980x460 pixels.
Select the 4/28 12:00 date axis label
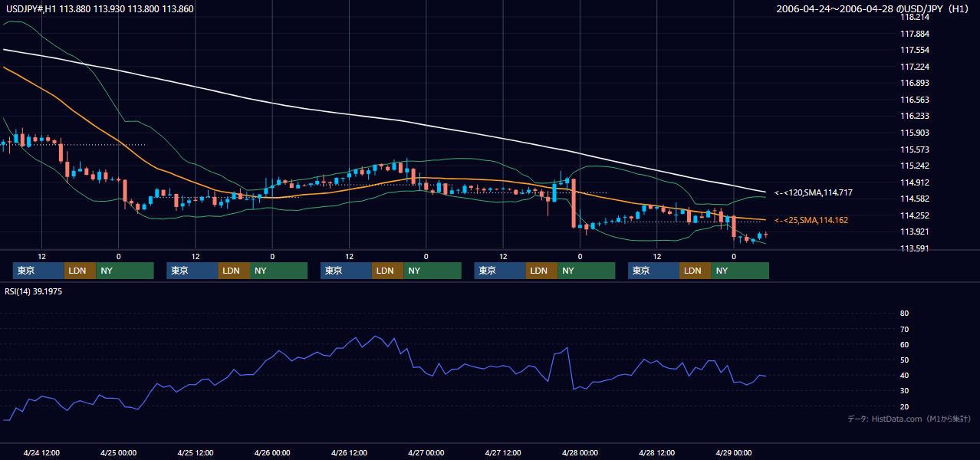(656, 452)
